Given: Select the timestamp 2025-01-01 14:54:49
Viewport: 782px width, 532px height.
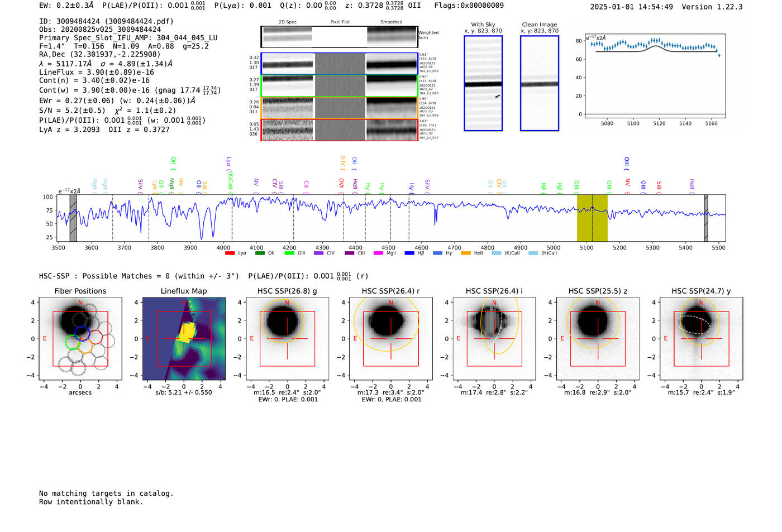Looking at the screenshot, I should 632,7.
